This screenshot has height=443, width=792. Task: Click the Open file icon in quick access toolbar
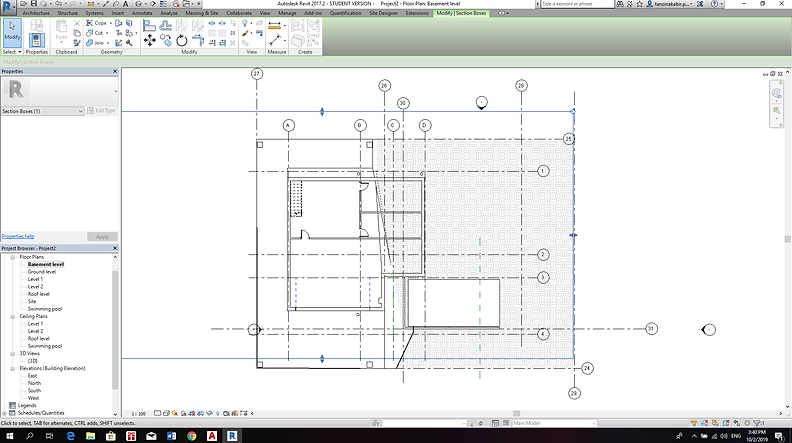click(23, 4)
